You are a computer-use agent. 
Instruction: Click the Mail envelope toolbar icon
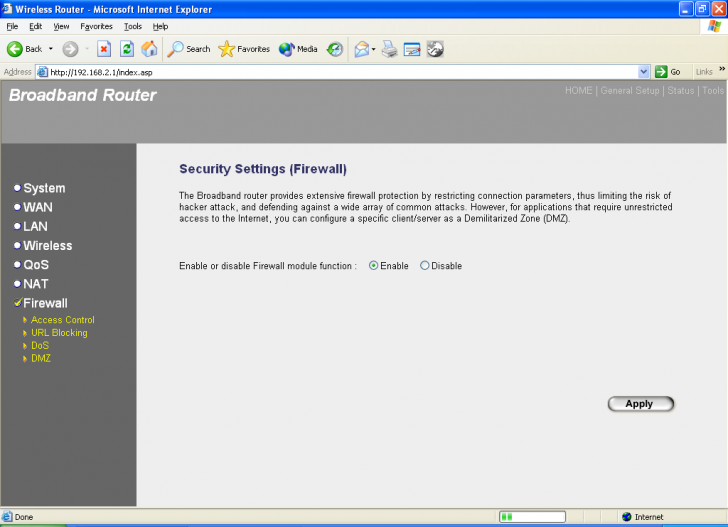click(362, 49)
